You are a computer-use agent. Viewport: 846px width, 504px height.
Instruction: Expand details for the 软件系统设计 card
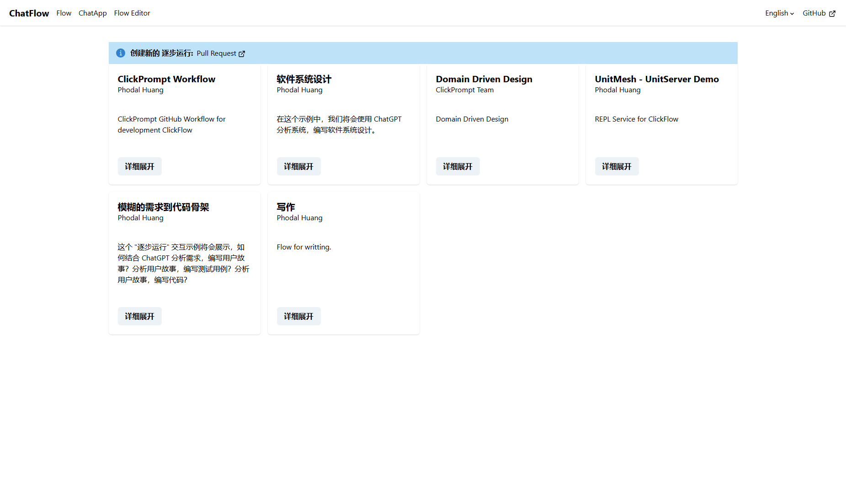[x=299, y=166]
